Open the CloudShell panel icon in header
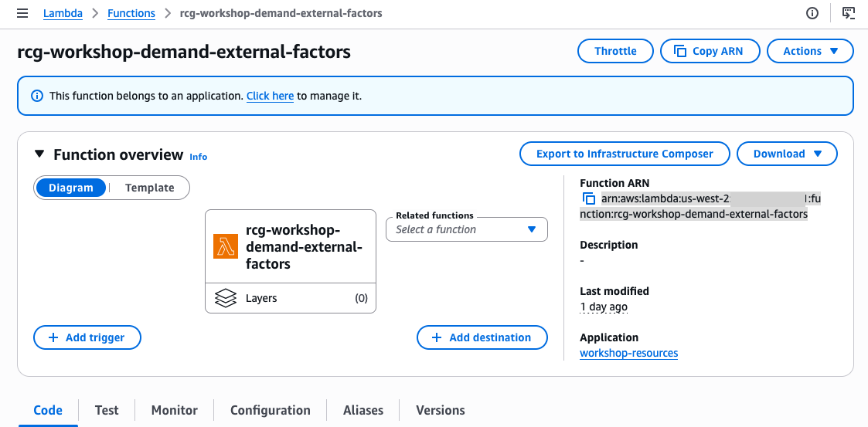Image resolution: width=868 pixels, height=427 pixels. [x=849, y=13]
